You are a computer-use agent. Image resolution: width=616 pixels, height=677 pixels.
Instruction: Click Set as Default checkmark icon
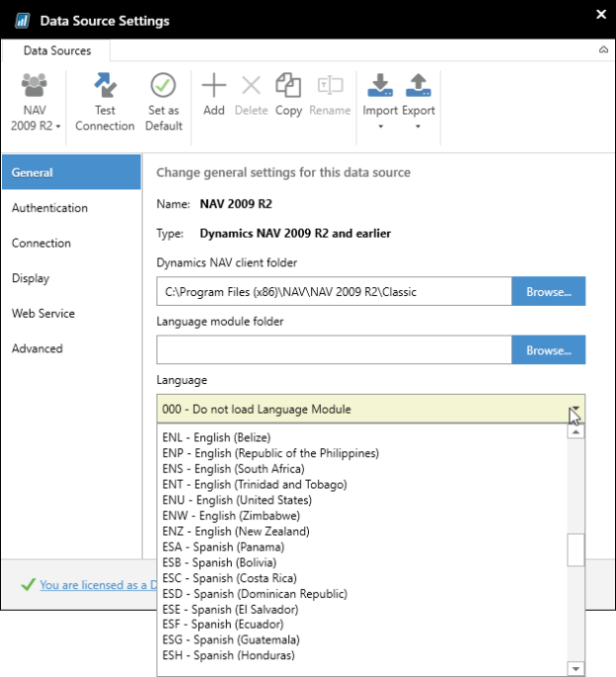point(163,85)
